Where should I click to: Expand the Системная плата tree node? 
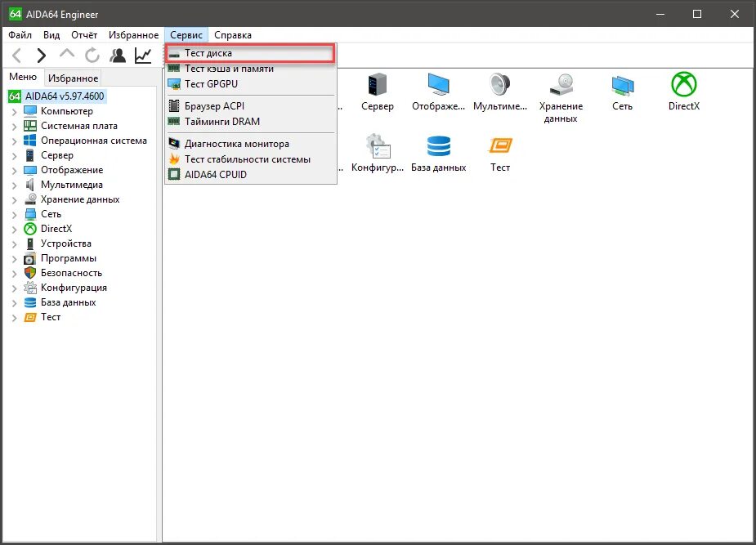click(14, 127)
